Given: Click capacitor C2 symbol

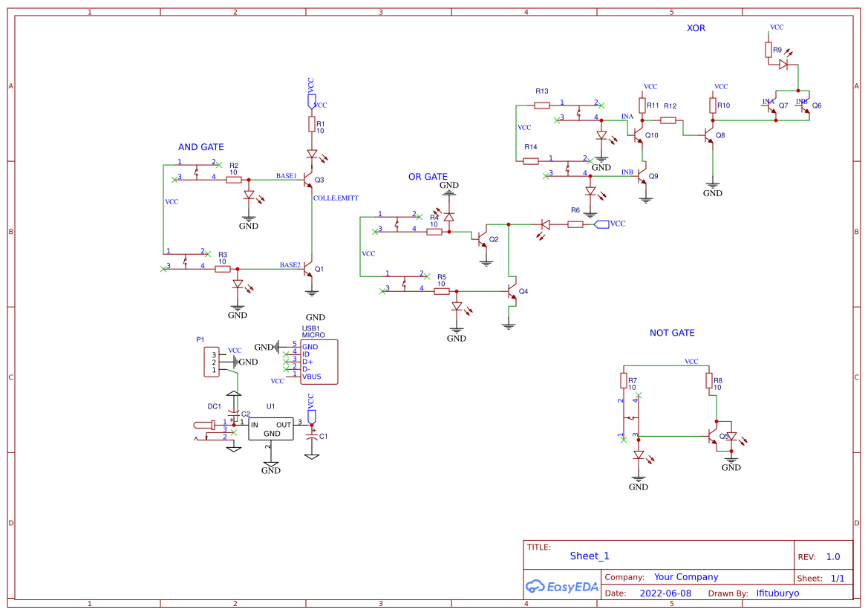Looking at the screenshot, I should click(234, 414).
